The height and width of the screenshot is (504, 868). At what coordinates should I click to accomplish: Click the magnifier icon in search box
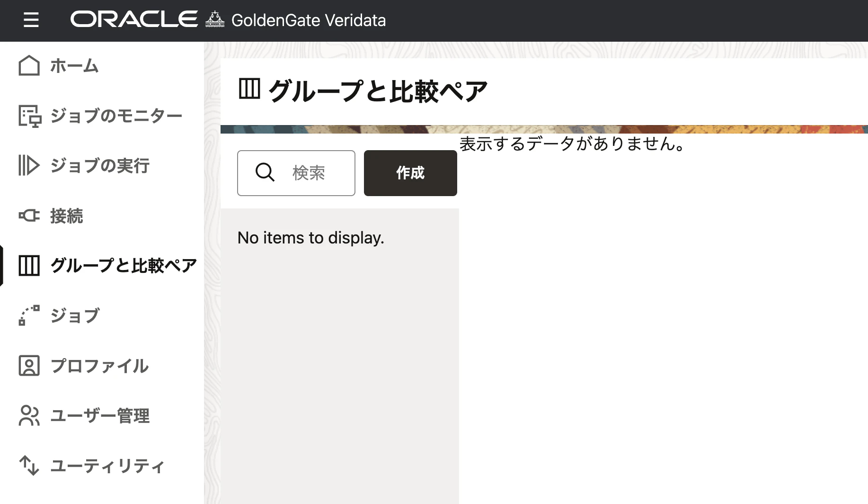point(265,172)
